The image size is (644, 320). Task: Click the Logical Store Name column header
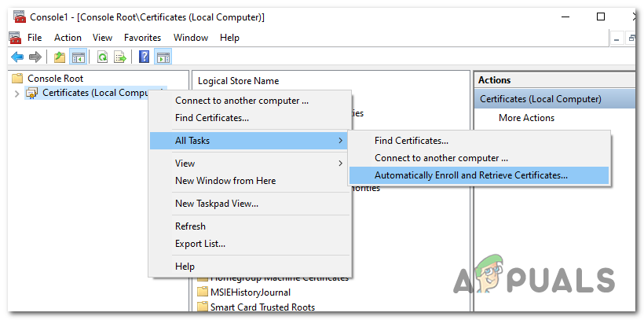pyautogui.click(x=238, y=81)
